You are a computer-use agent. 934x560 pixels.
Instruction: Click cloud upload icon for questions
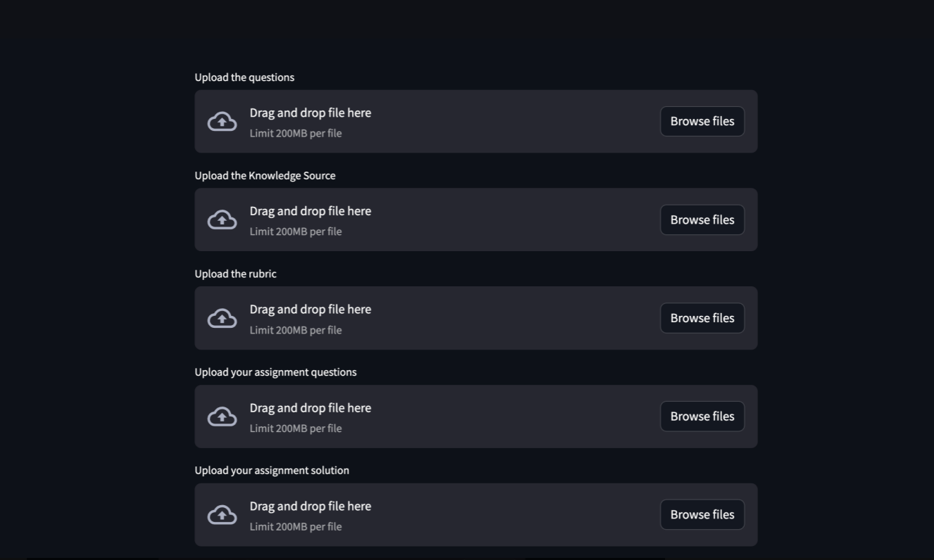coord(222,122)
